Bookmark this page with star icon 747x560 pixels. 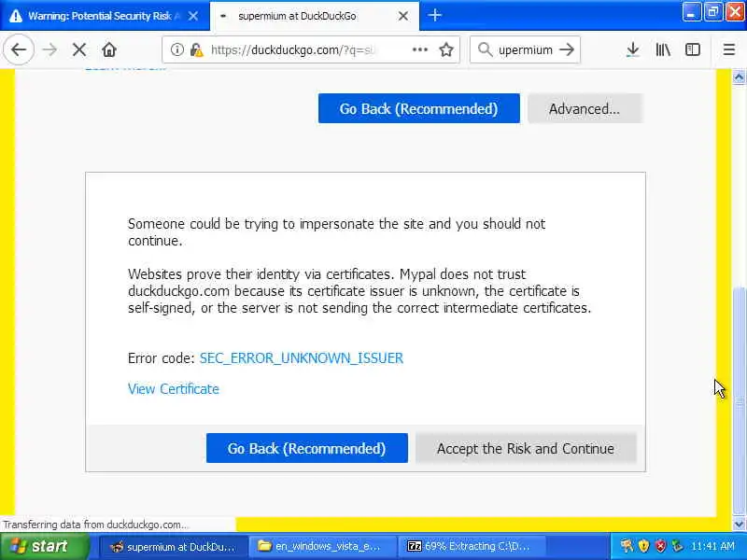click(x=446, y=49)
